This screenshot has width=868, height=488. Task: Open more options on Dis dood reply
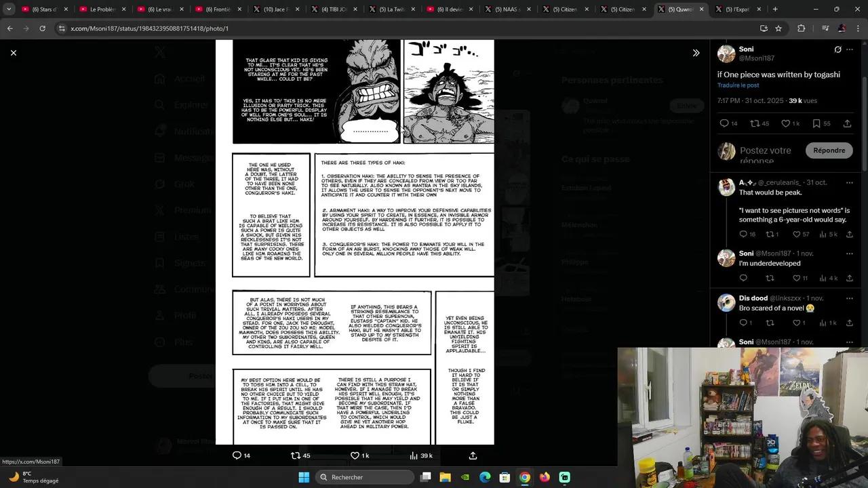point(850,298)
